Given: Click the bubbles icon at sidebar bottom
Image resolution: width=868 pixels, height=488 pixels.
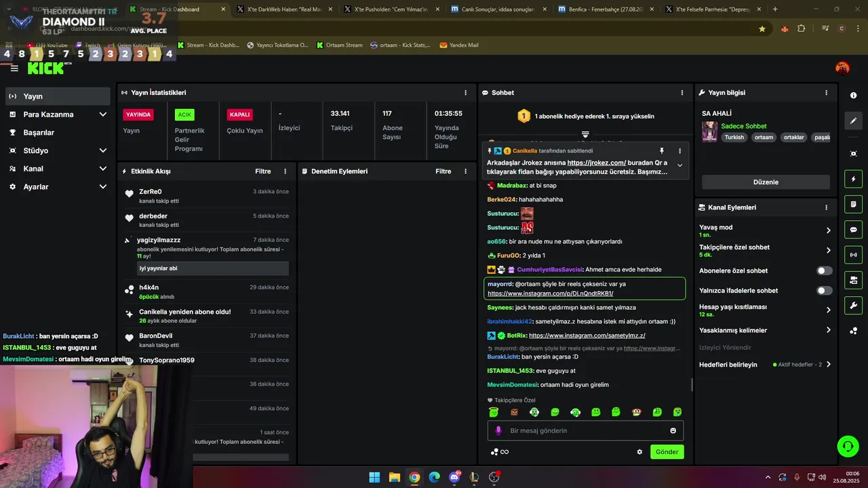Looking at the screenshot, I should pyautogui.click(x=853, y=331).
